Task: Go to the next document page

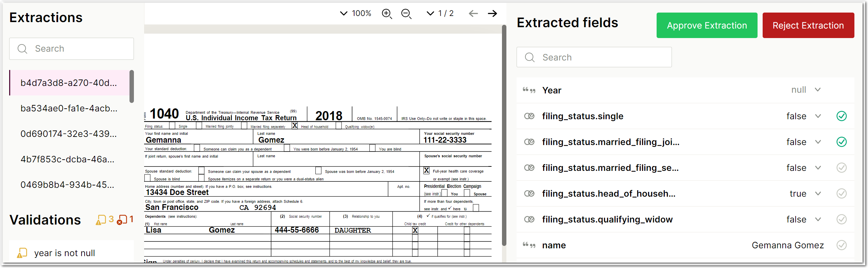Action: point(492,14)
